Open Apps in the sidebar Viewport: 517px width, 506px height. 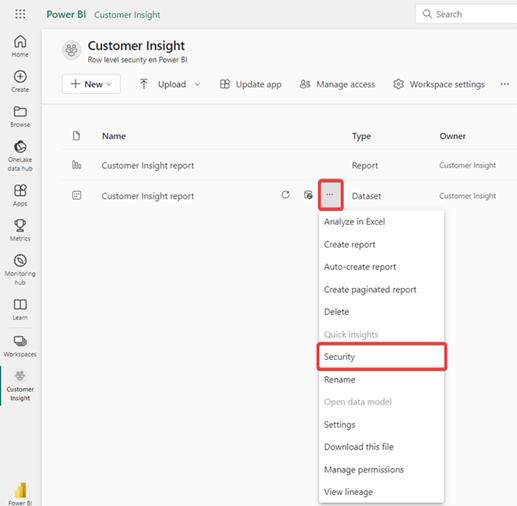pyautogui.click(x=20, y=195)
